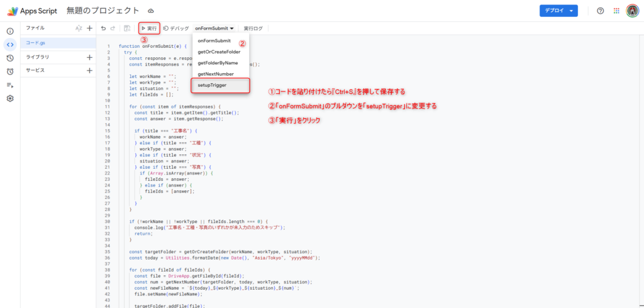Select コード.gs file in file list

pos(36,43)
